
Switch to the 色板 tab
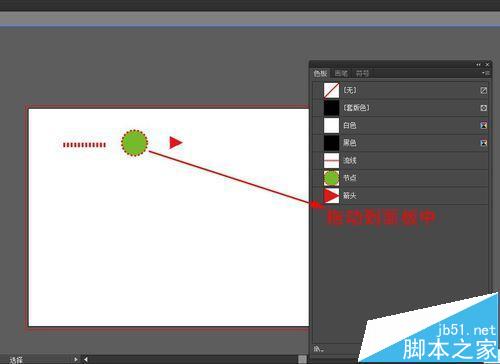click(x=320, y=73)
